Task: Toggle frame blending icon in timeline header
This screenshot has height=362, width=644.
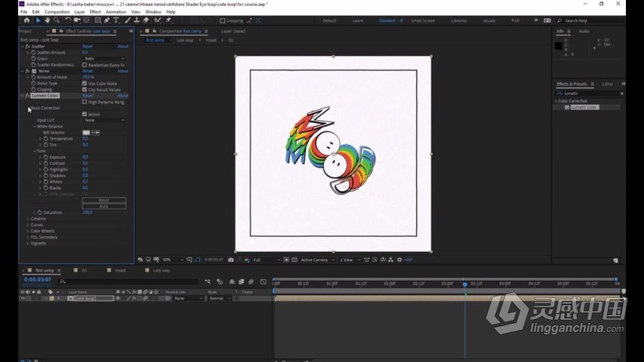Action: tap(241, 282)
